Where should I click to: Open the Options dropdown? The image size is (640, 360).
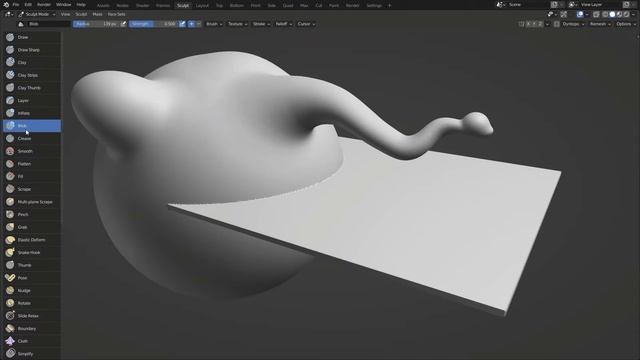point(626,24)
